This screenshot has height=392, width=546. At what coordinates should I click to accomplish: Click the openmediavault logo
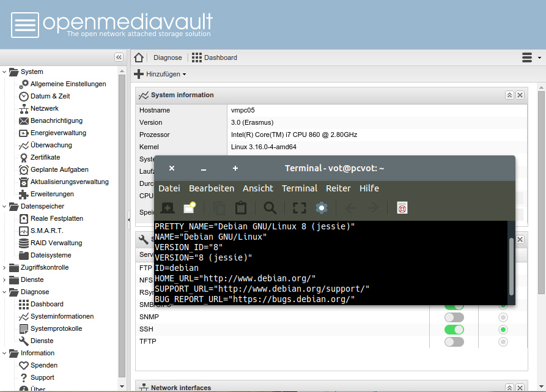pos(112,24)
